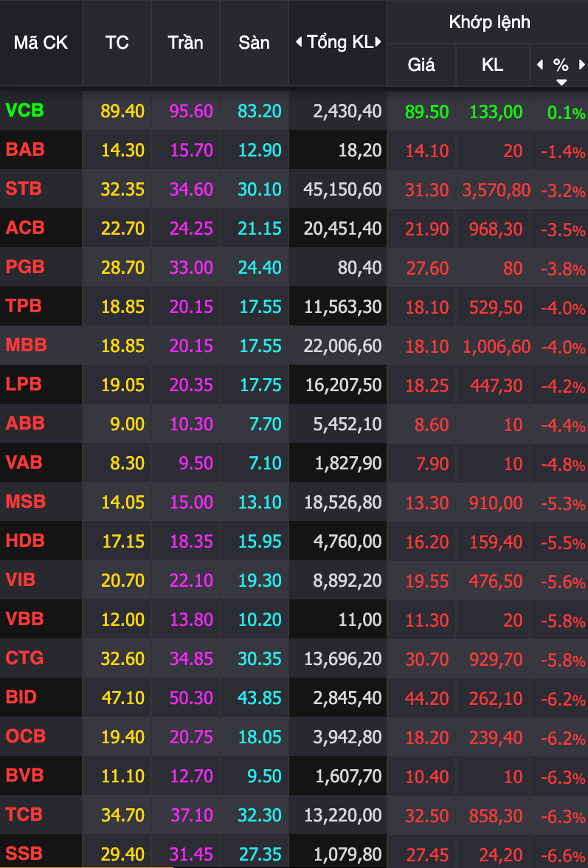588x868 pixels.
Task: Open MBB stock details
Action: (x=26, y=345)
